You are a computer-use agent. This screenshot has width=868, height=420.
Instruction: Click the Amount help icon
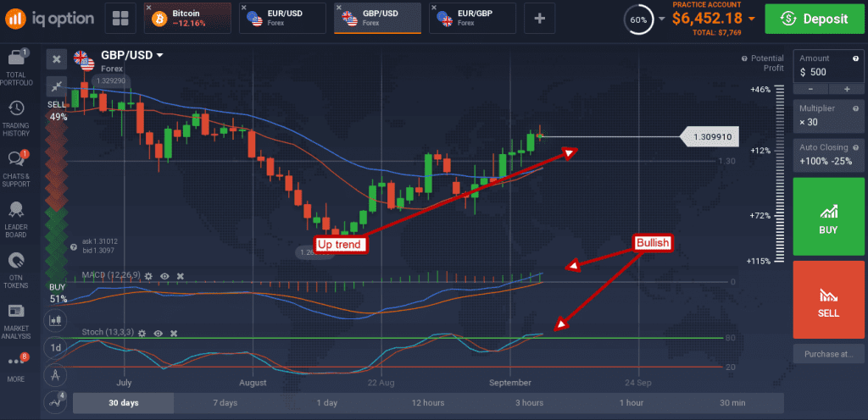point(856,58)
